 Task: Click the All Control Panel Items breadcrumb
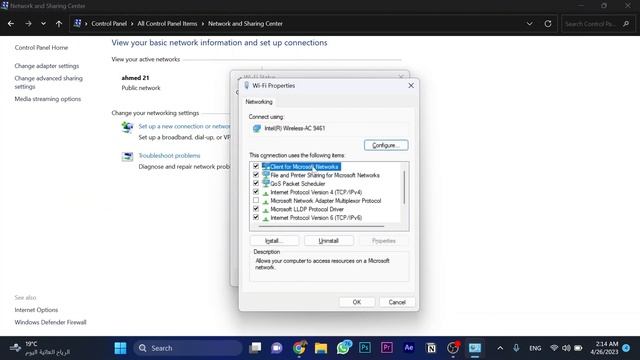pos(167,24)
